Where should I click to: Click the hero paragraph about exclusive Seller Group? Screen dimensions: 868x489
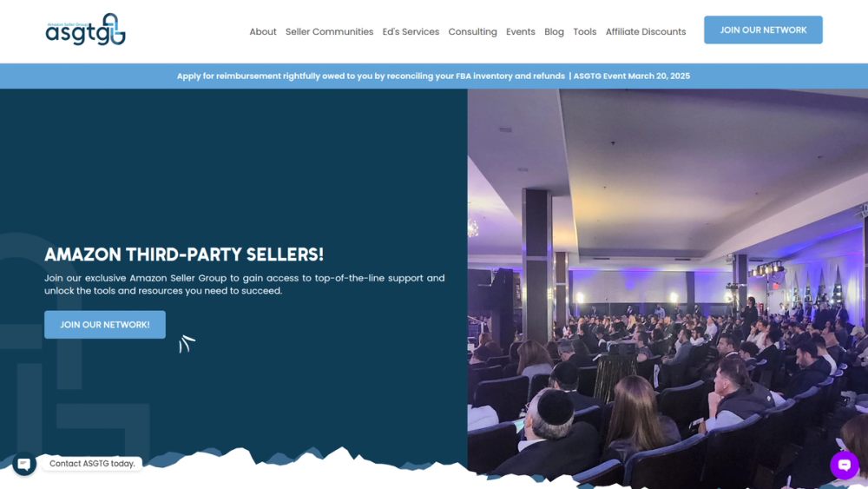(x=244, y=284)
